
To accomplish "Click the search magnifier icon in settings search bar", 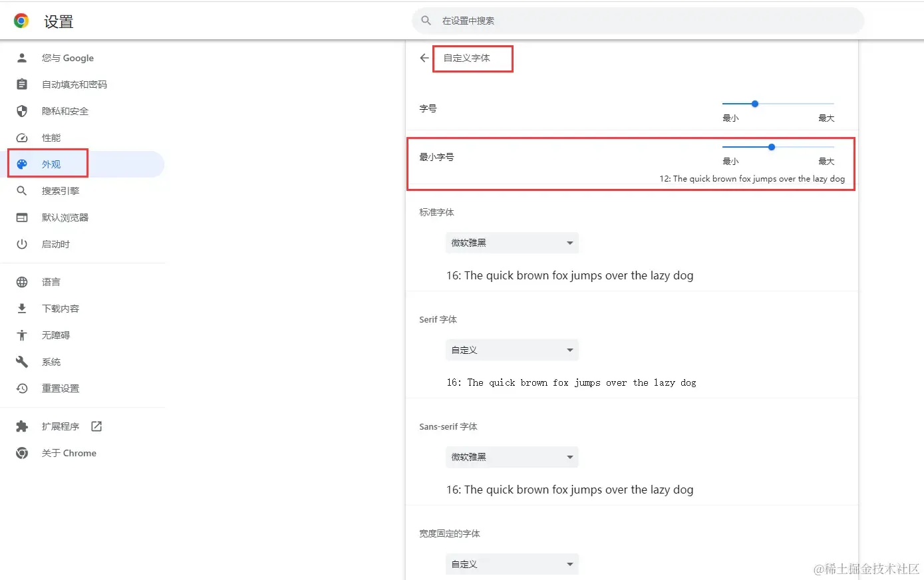I will [x=426, y=21].
